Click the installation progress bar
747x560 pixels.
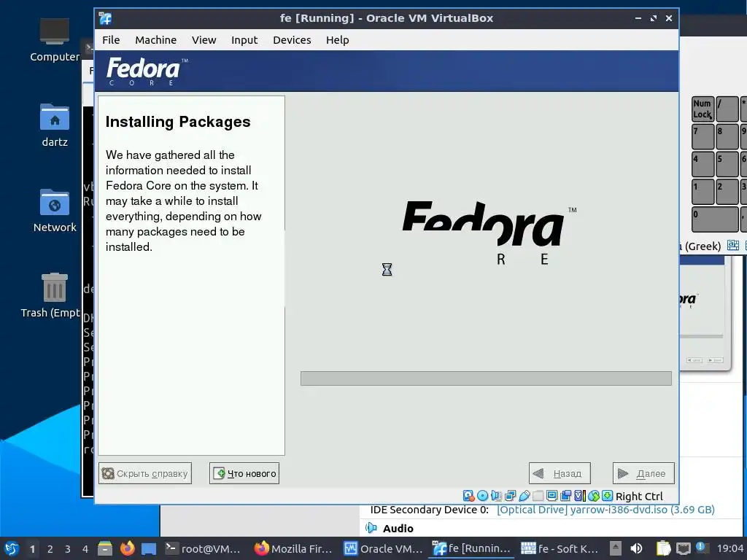(x=486, y=378)
